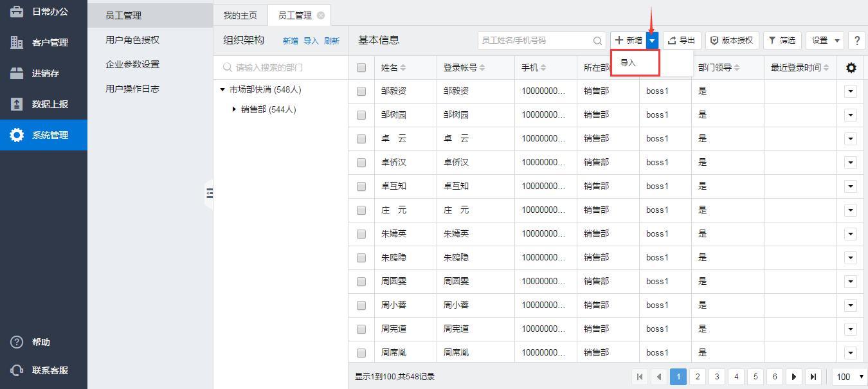This screenshot has height=389, width=868.
Task: Switch to the 我的主页 tab
Action: click(240, 15)
